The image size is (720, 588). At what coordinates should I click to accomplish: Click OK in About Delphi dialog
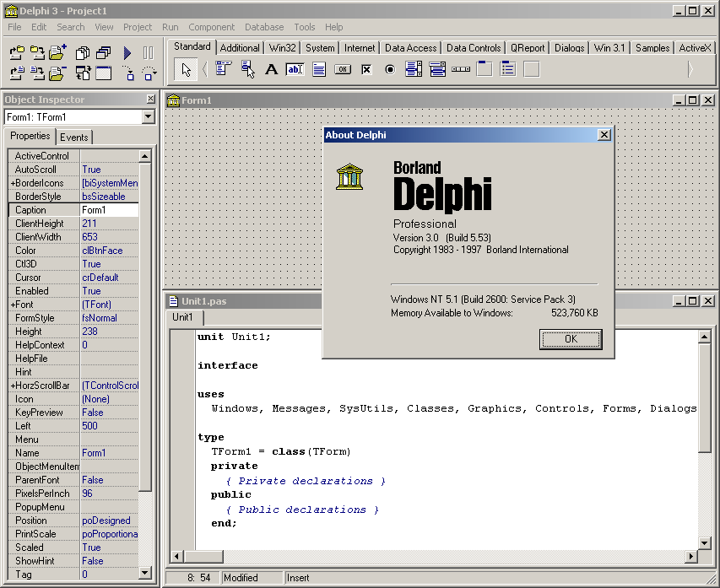pos(571,339)
